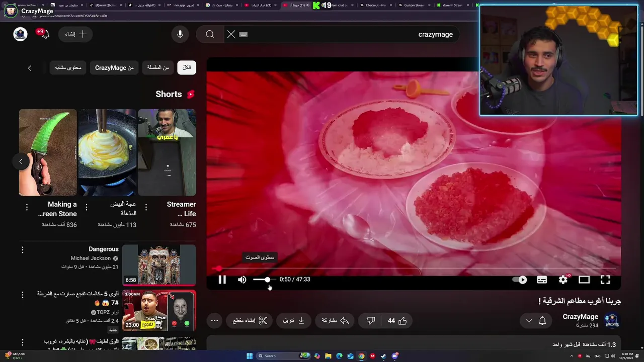Dislike the video with thumbs down

click(x=371, y=321)
